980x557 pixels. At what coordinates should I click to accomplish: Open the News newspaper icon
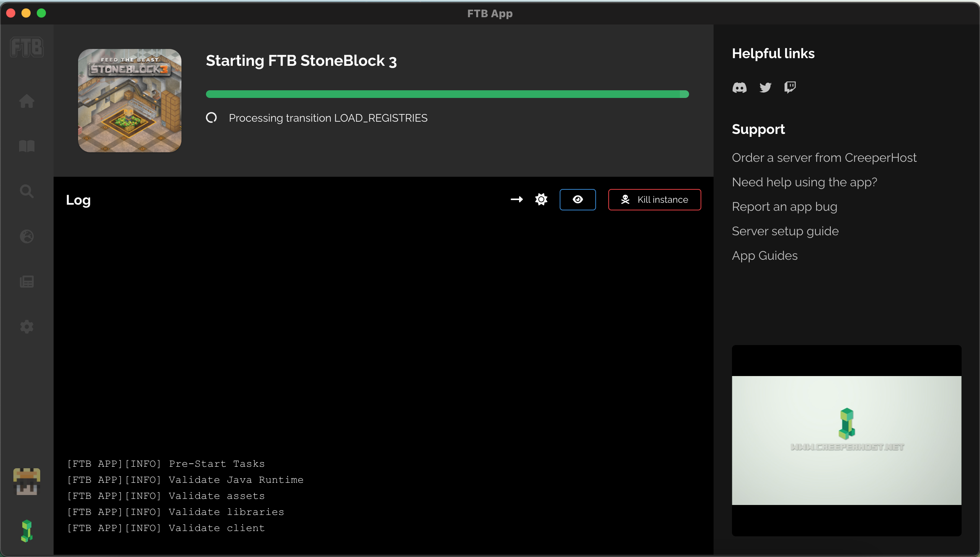click(x=27, y=282)
